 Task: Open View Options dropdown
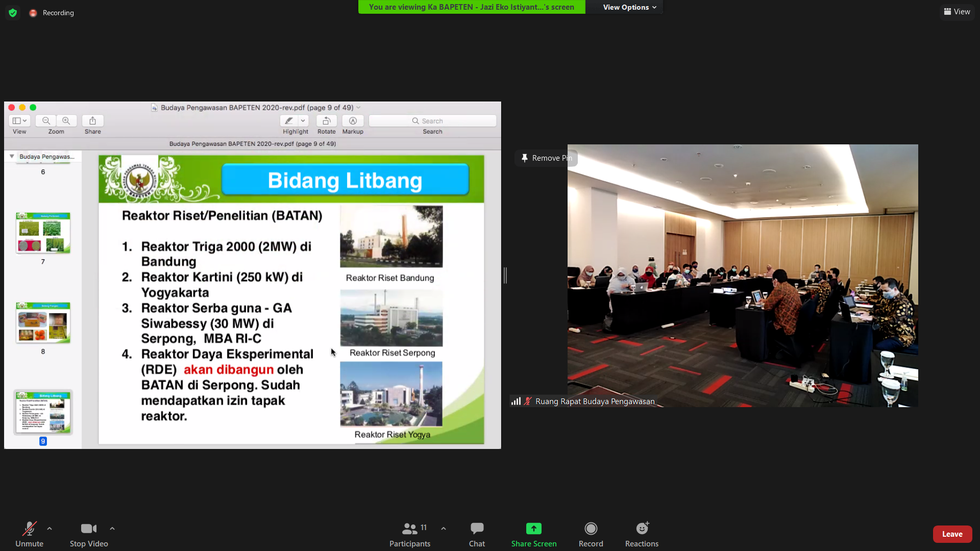point(629,7)
